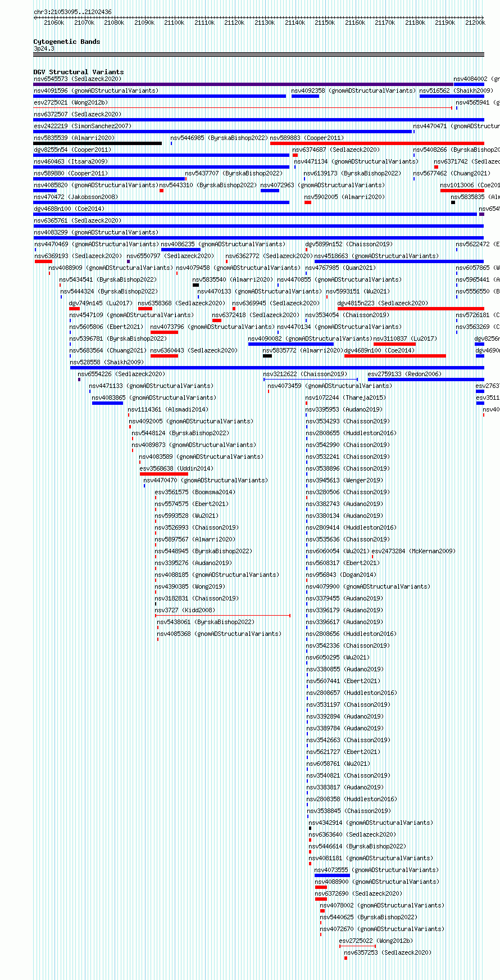
Task: Select nsv6139173 (ByrskaBishop2022) label
Action: (352, 173)
